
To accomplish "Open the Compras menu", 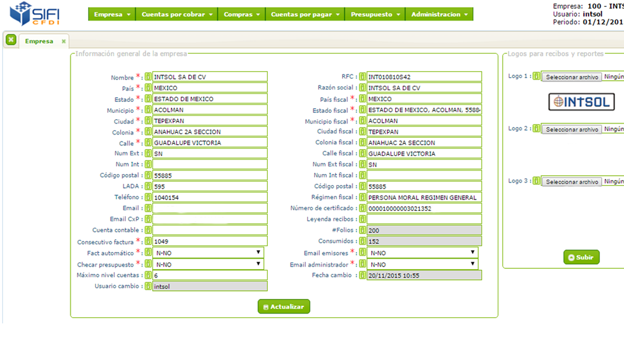I will click(241, 15).
